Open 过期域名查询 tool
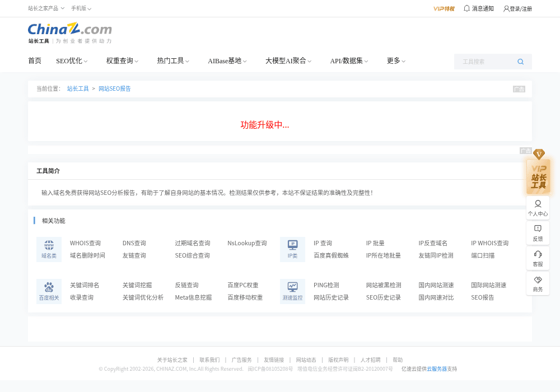The image size is (560, 392). point(193,243)
